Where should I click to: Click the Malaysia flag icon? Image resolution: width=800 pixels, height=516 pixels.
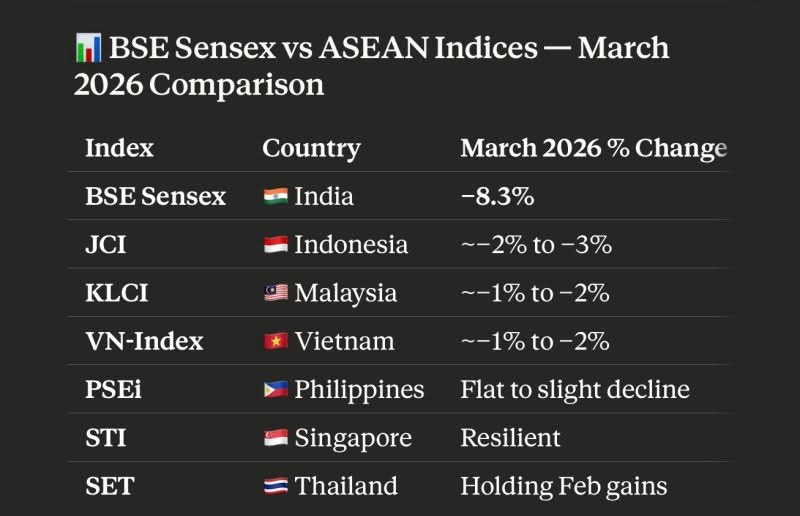tap(275, 293)
